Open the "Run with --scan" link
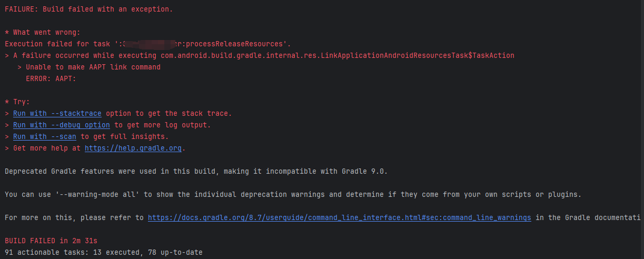The height and width of the screenshot is (259, 644). coord(44,136)
